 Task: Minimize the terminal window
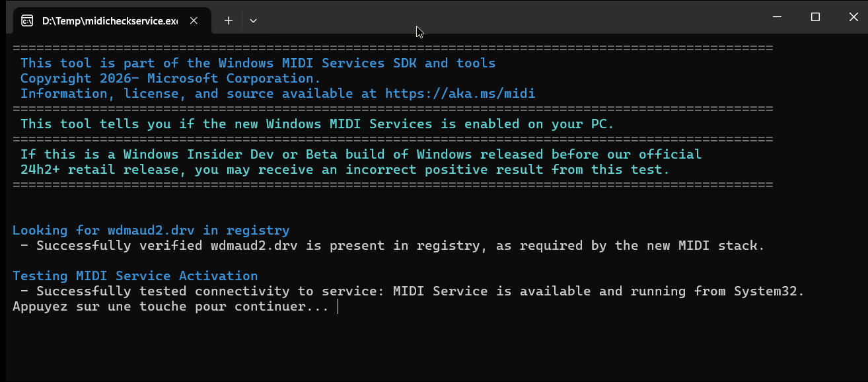[777, 17]
